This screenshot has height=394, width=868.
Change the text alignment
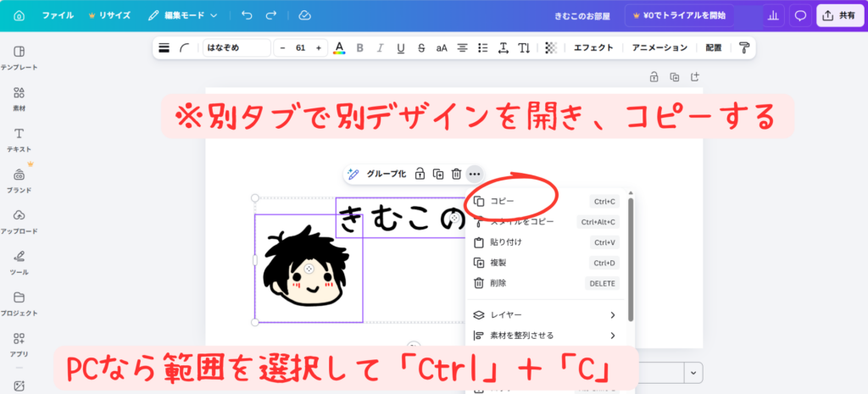tap(462, 47)
